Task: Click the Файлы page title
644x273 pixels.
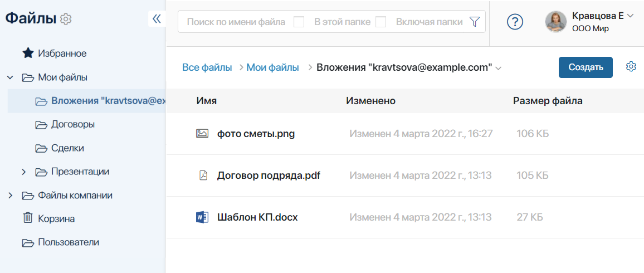Action: pos(31,18)
